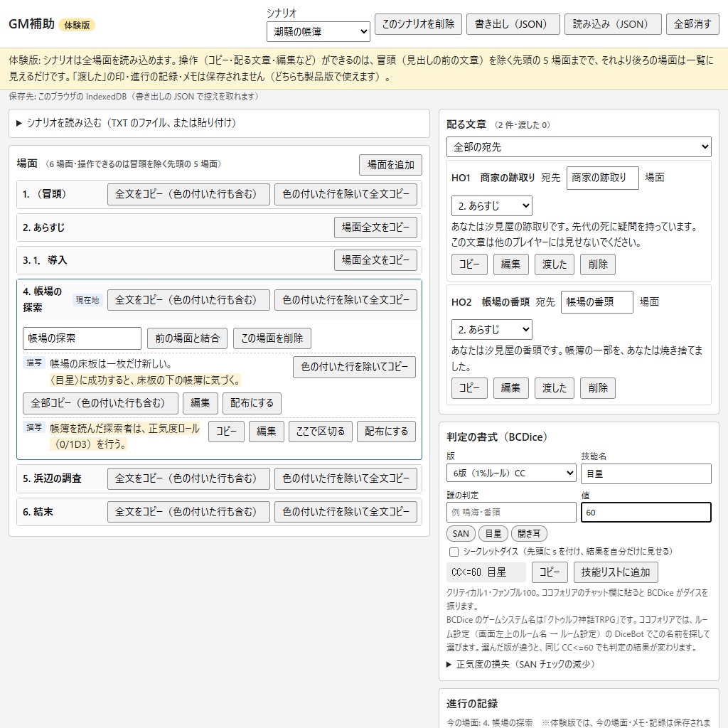Viewport: 728px width, 728px height.
Task: Mark HO1 handout as 渡した
Action: click(x=555, y=264)
